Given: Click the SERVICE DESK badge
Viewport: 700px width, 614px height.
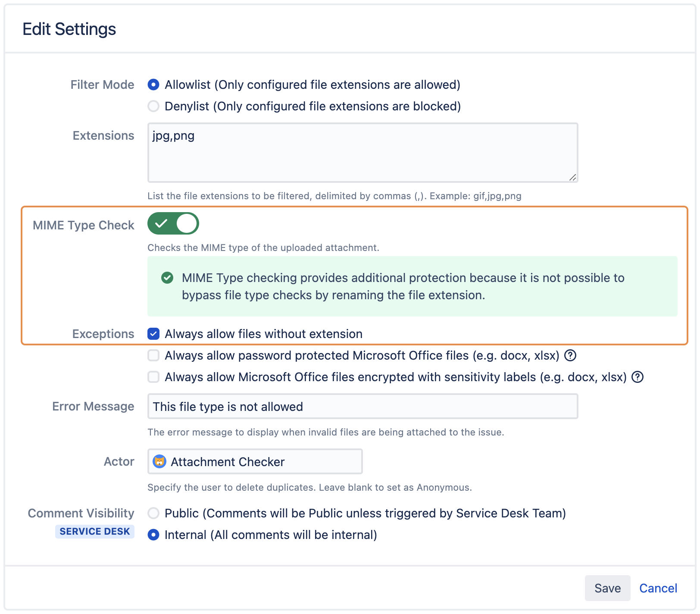Looking at the screenshot, I should pos(95,531).
